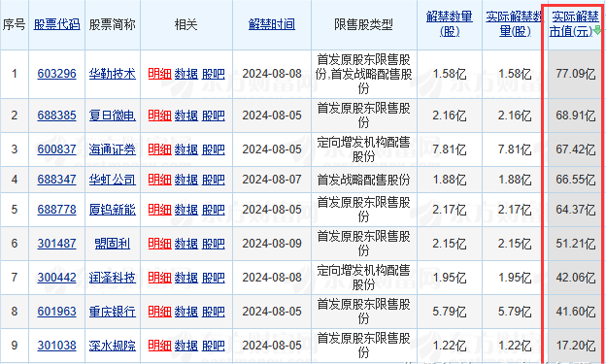Image resolution: width=606 pixels, height=364 pixels.
Task: Click 明细 link in 润泽科技 row
Action: pos(159,278)
